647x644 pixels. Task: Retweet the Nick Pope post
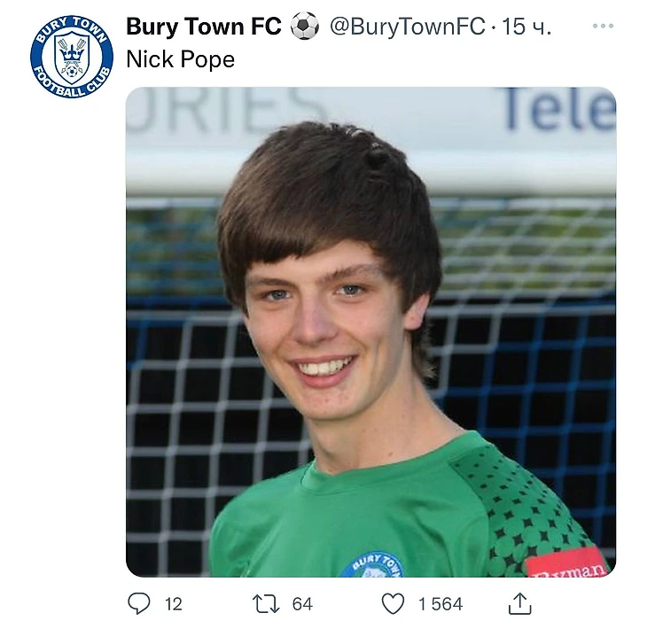pyautogui.click(x=265, y=603)
